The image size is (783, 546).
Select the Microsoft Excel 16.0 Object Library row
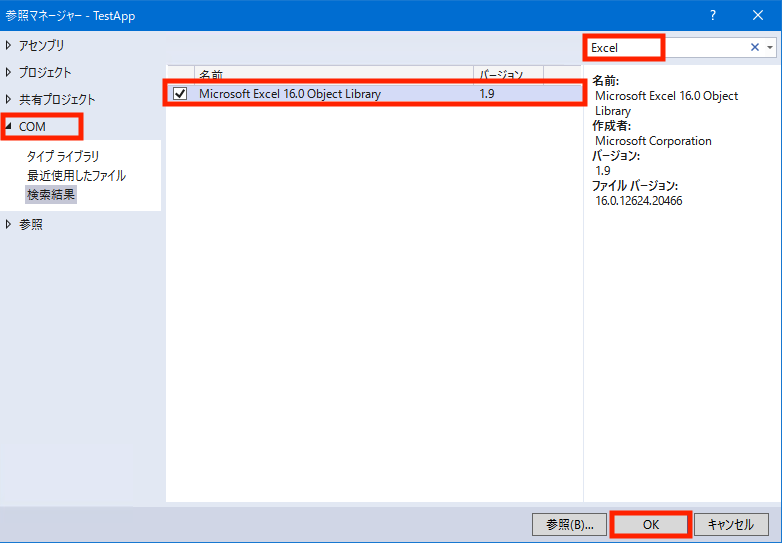(x=375, y=93)
